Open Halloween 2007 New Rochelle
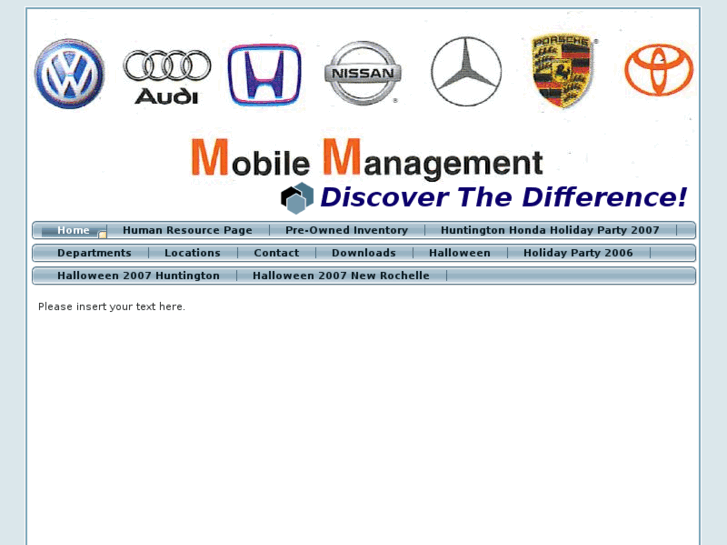Image resolution: width=727 pixels, height=545 pixels. coord(341,276)
